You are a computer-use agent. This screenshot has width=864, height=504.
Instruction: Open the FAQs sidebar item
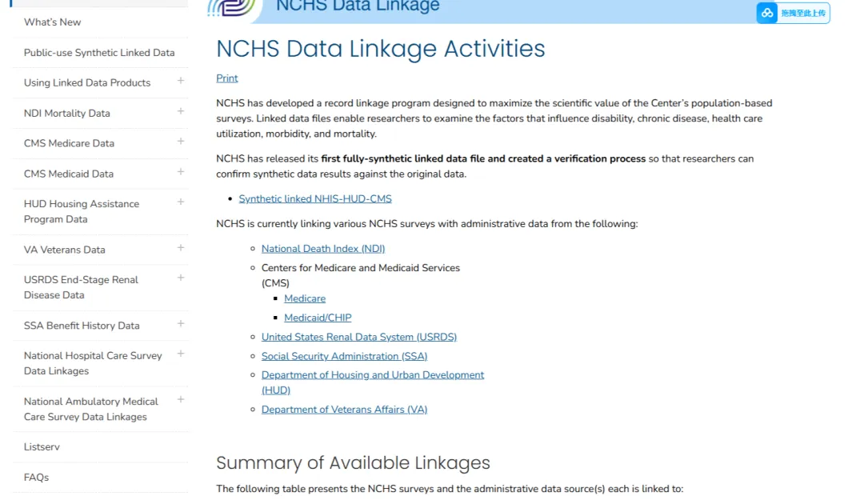click(x=36, y=477)
